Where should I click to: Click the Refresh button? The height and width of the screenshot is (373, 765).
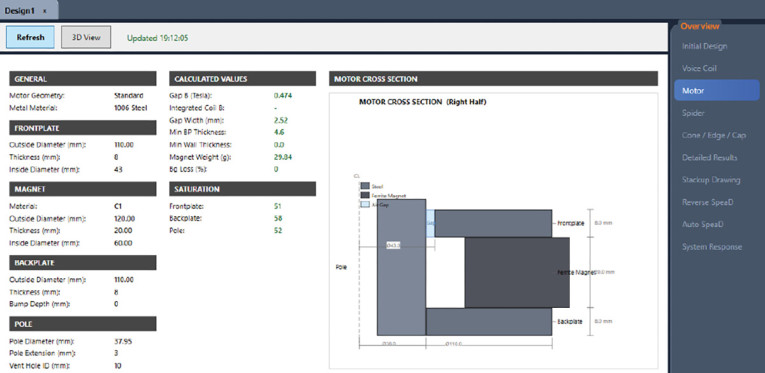(x=30, y=37)
